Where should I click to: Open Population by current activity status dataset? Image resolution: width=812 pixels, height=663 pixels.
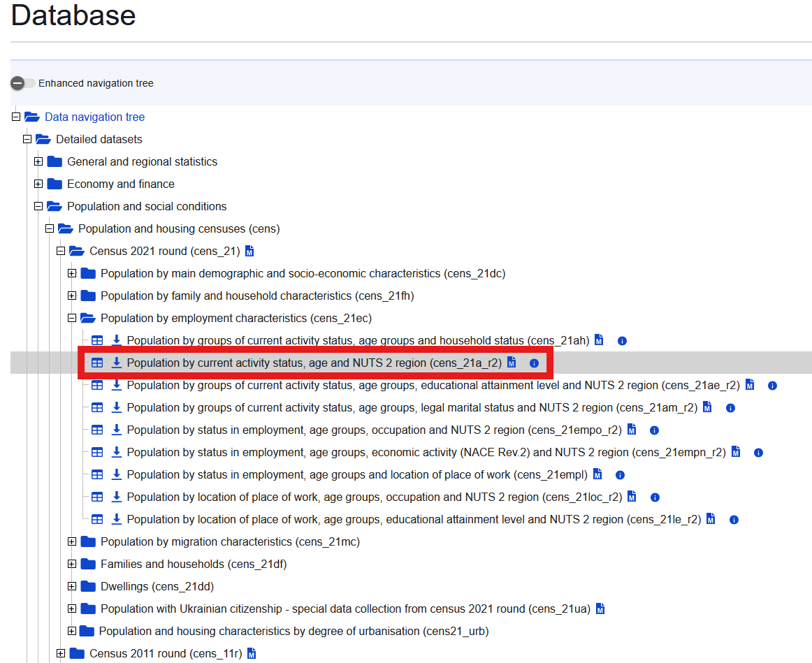click(314, 363)
